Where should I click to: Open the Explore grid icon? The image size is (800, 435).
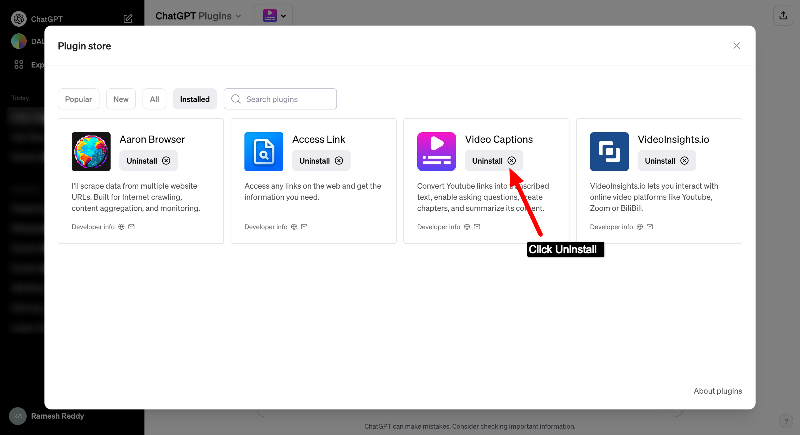19,65
